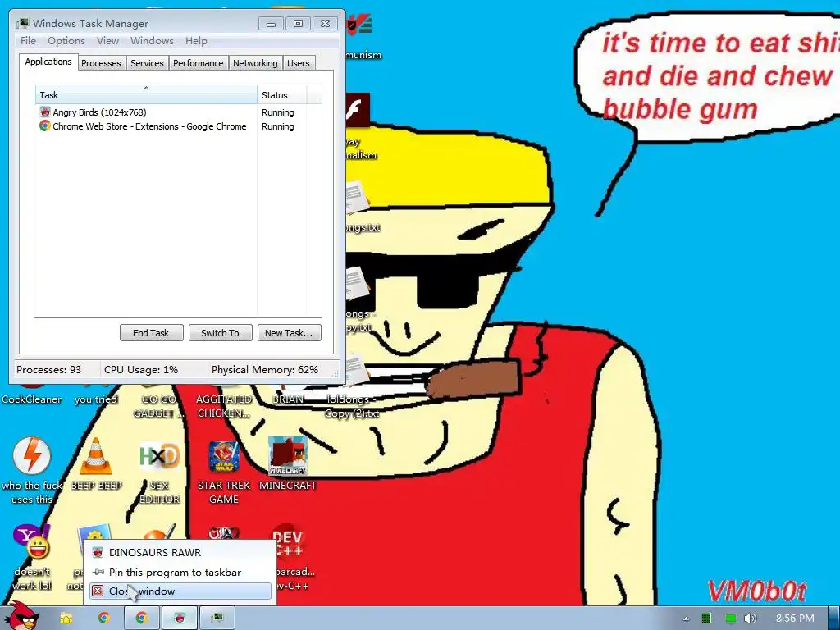This screenshot has width=840, height=630.
Task: Switch to the Processes tab
Action: click(101, 63)
